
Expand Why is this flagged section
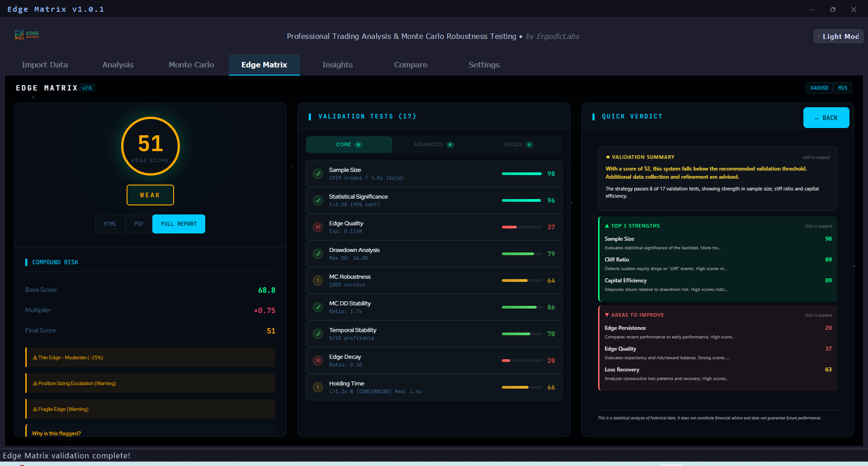coord(150,431)
